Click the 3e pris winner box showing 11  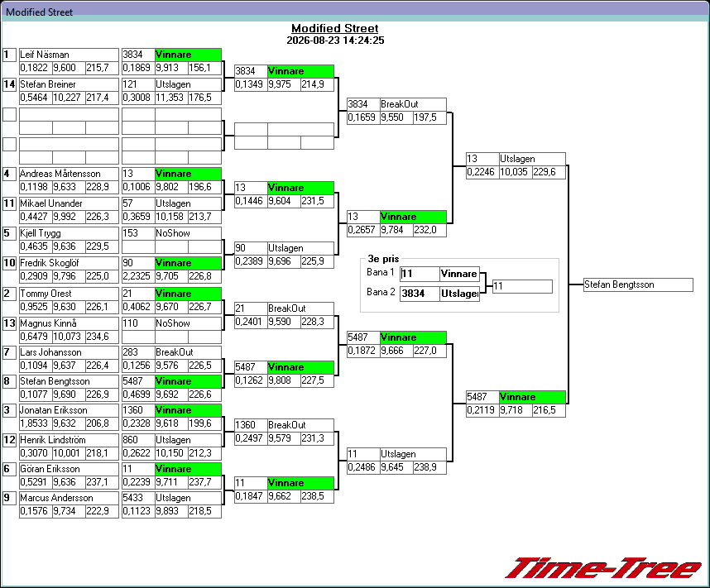pos(522,286)
